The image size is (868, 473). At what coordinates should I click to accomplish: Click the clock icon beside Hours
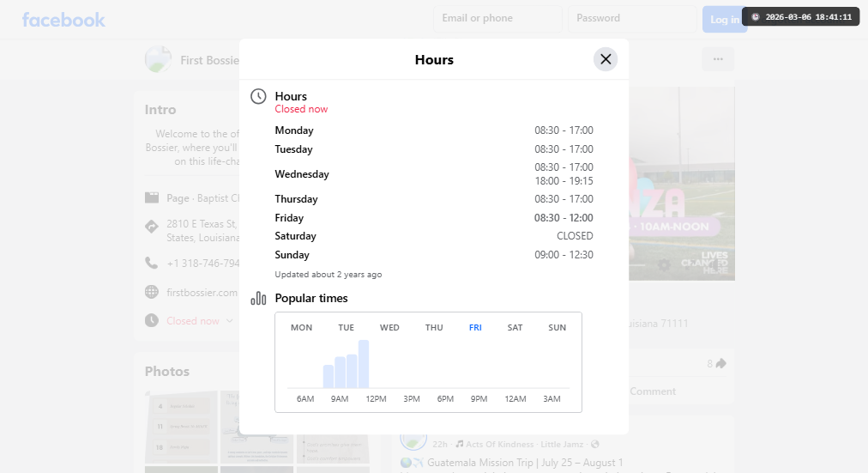(x=258, y=96)
